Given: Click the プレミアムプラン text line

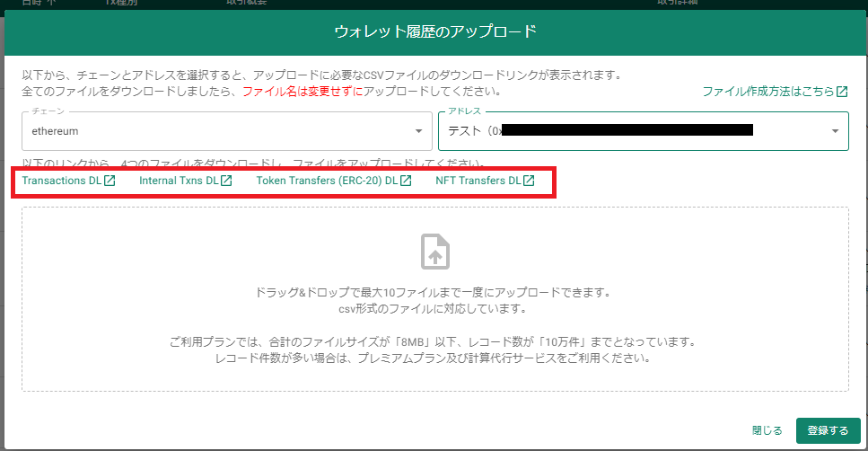Looking at the screenshot, I should click(x=433, y=358).
